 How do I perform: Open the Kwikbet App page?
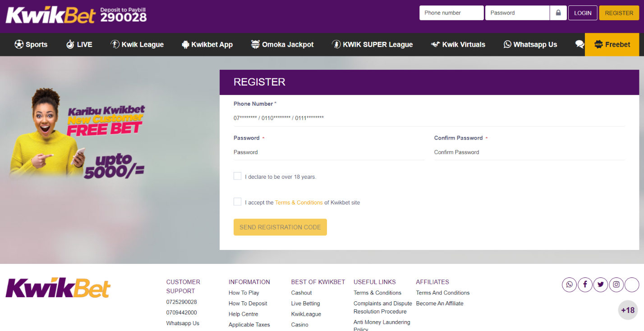point(207,45)
